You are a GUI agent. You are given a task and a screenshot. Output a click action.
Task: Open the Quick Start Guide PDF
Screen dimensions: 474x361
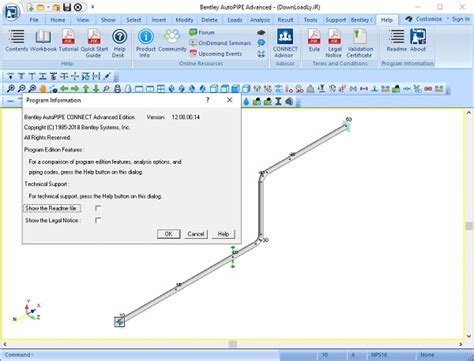(x=94, y=43)
